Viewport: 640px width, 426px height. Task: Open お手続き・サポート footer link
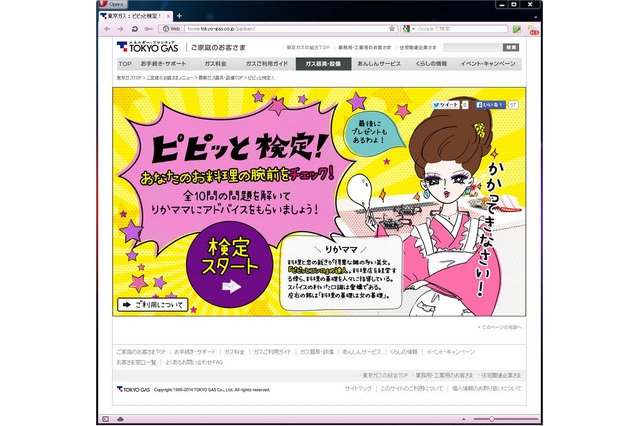[194, 351]
